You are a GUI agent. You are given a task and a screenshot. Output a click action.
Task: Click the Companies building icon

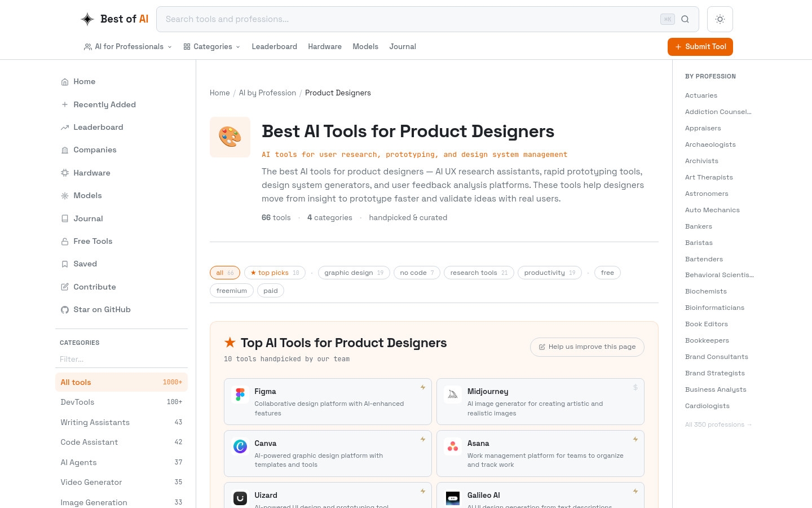point(65,150)
